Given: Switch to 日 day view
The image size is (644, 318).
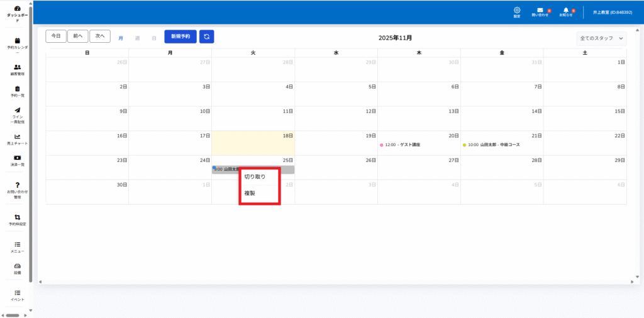Looking at the screenshot, I should pyautogui.click(x=153, y=38).
